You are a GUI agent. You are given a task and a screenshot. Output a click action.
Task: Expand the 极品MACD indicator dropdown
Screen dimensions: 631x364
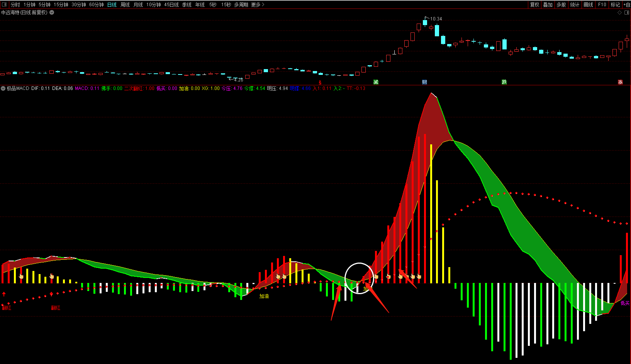pyautogui.click(x=3, y=88)
